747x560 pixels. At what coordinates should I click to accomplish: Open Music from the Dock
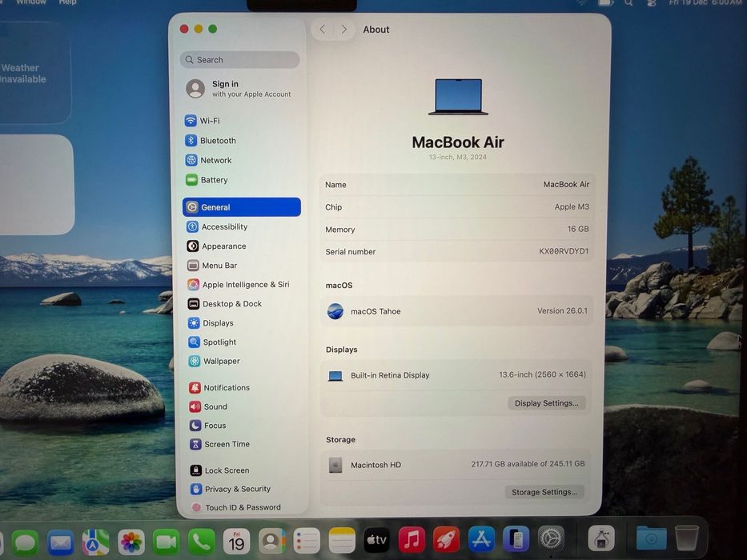pyautogui.click(x=412, y=540)
